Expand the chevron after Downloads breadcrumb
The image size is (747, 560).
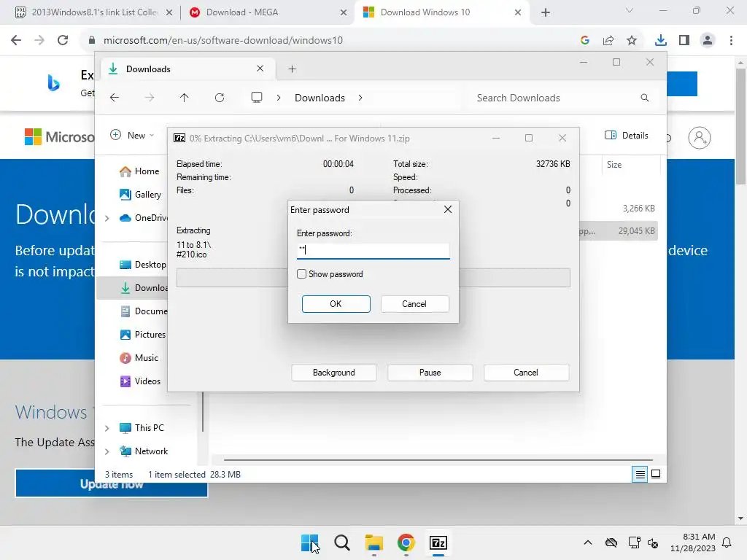pyautogui.click(x=360, y=98)
